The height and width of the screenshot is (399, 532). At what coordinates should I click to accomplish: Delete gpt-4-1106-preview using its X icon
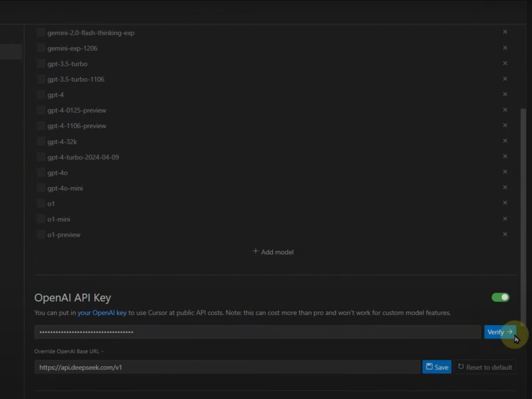click(505, 125)
